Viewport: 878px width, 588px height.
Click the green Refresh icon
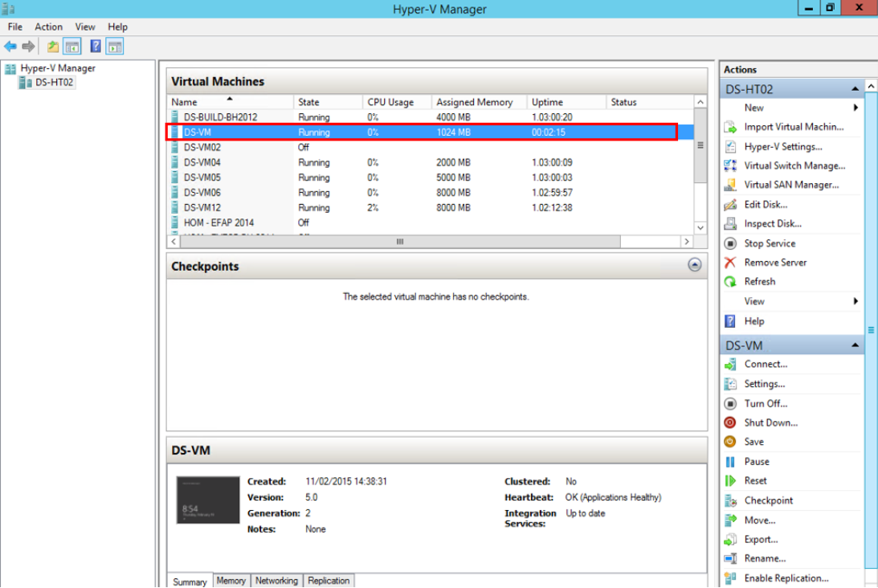[x=730, y=282]
